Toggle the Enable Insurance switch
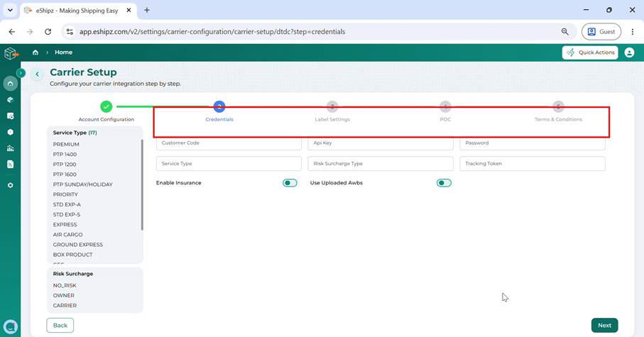Screen dimensions: 644x337 click(290, 183)
